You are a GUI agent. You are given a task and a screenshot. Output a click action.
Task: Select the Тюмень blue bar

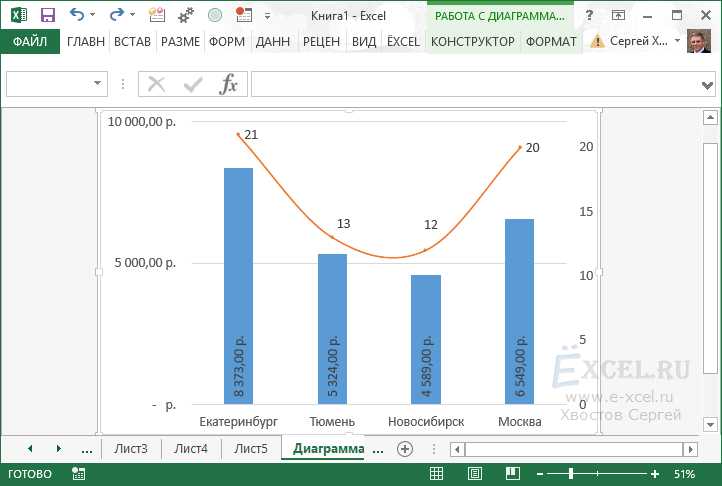pos(332,329)
